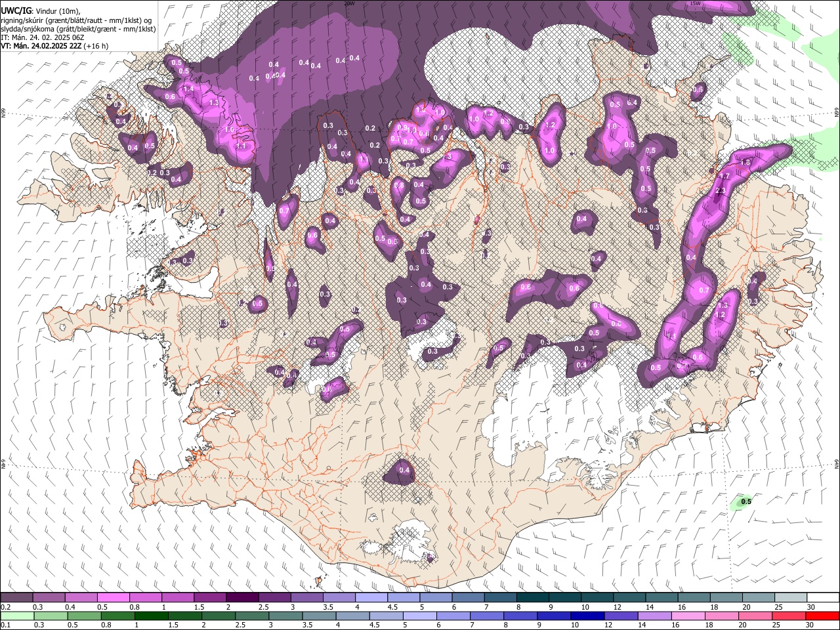Image resolution: width=840 pixels, height=630 pixels.
Task: Click the 30 label under the lower legend row
Action: pos(810,625)
